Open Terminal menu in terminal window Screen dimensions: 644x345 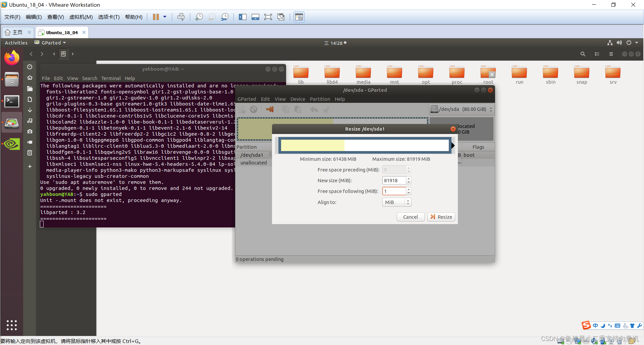point(111,78)
